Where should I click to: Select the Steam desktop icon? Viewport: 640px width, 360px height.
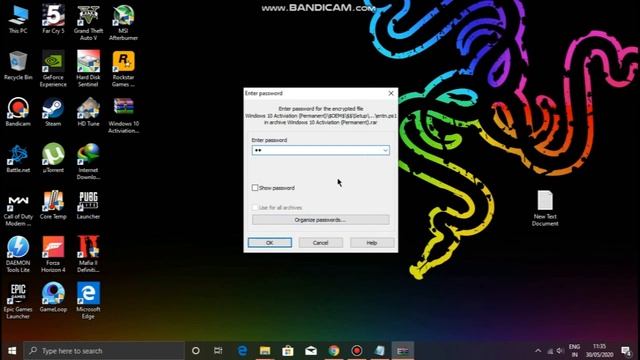pyautogui.click(x=53, y=112)
